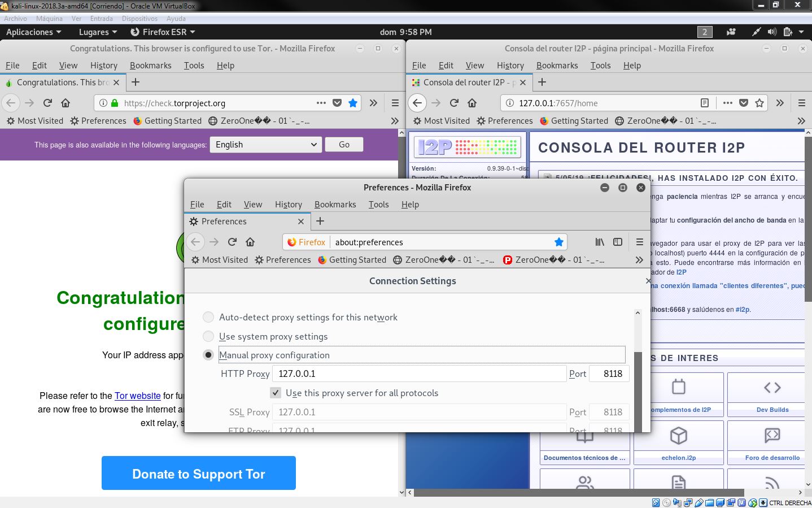Click the USB icon in VirtualBox status bar

coord(699,502)
